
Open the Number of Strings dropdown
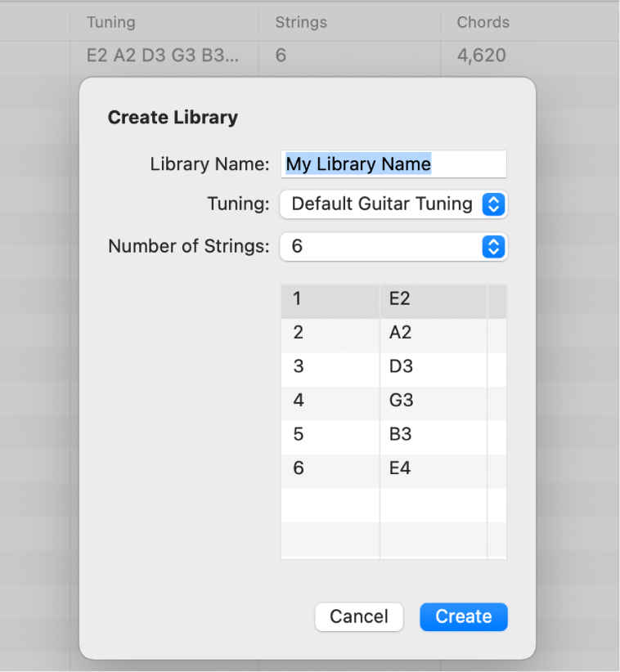(x=393, y=246)
